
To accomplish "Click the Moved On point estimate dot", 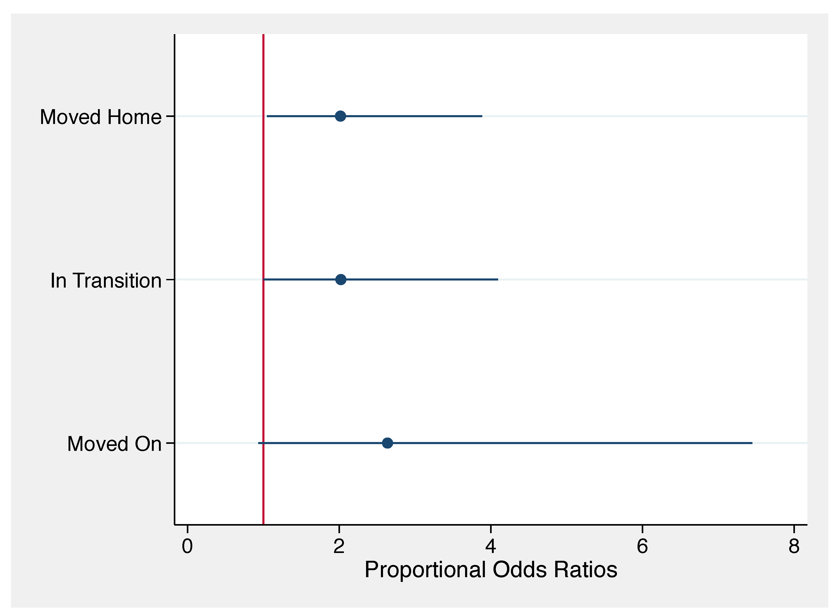I will [387, 443].
